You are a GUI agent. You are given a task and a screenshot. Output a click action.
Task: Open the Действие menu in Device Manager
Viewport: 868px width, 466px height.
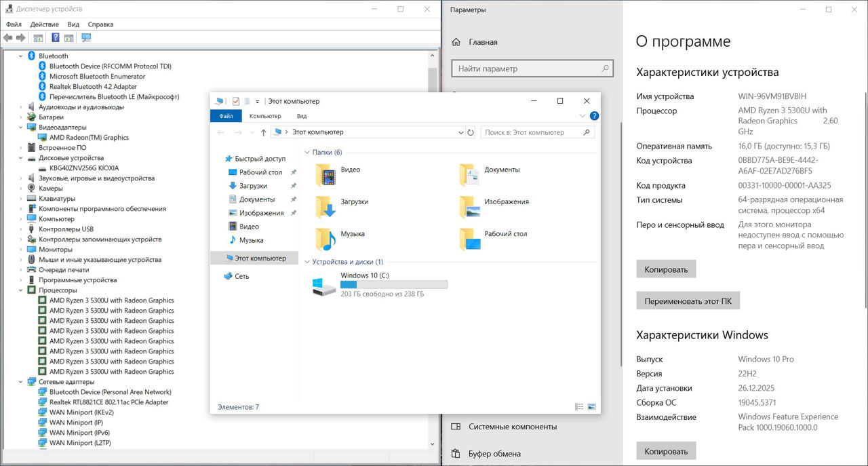(x=44, y=24)
